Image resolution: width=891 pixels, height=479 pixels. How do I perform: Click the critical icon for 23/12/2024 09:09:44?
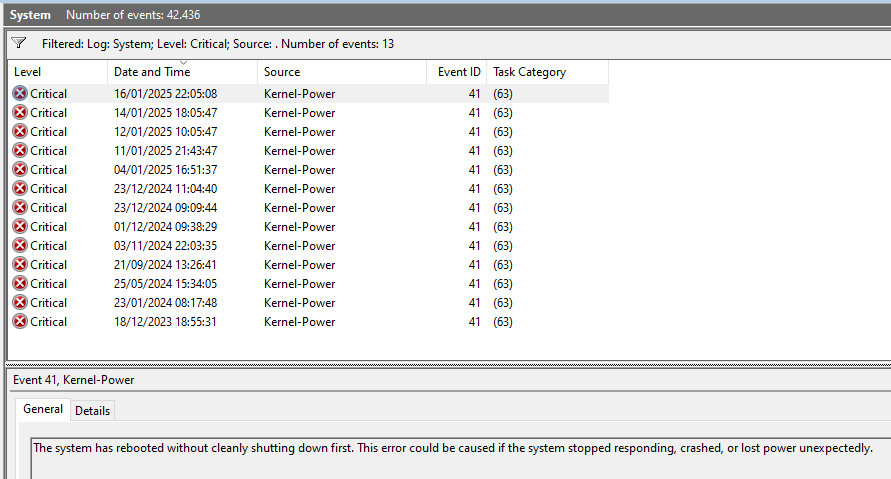pos(20,207)
